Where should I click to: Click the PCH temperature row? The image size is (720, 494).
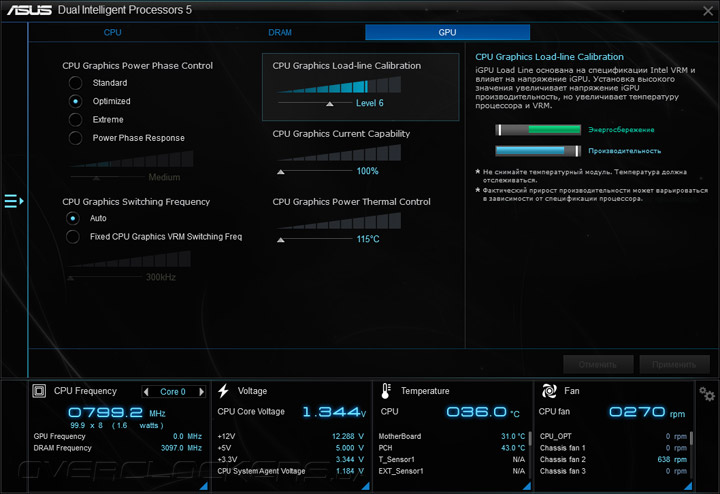point(452,448)
